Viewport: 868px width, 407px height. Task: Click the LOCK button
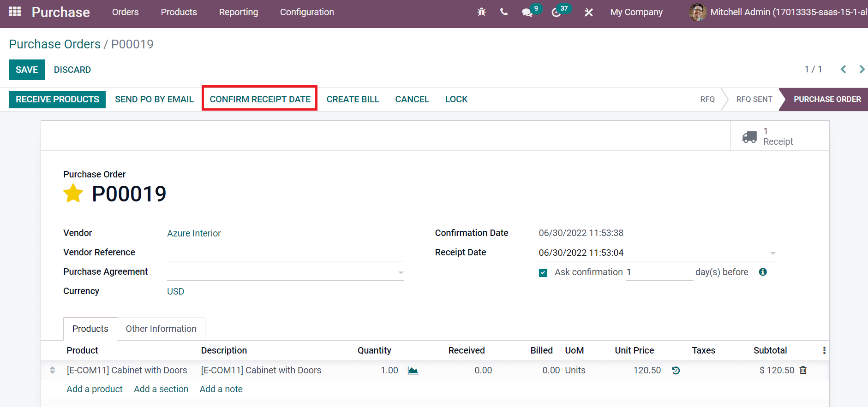456,99
